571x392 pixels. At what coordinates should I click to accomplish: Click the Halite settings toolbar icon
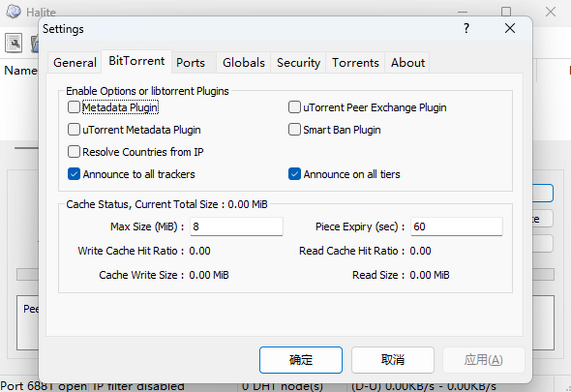14,43
